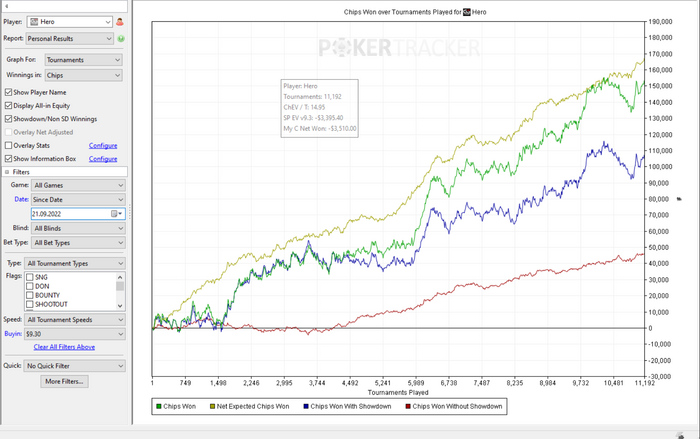The width and height of the screenshot is (700, 439).
Task: Open the Type All Tournament Types dropdown
Action: (75, 263)
